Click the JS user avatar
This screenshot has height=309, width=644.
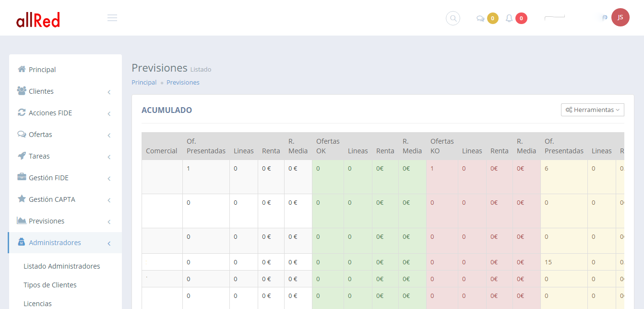(620, 17)
